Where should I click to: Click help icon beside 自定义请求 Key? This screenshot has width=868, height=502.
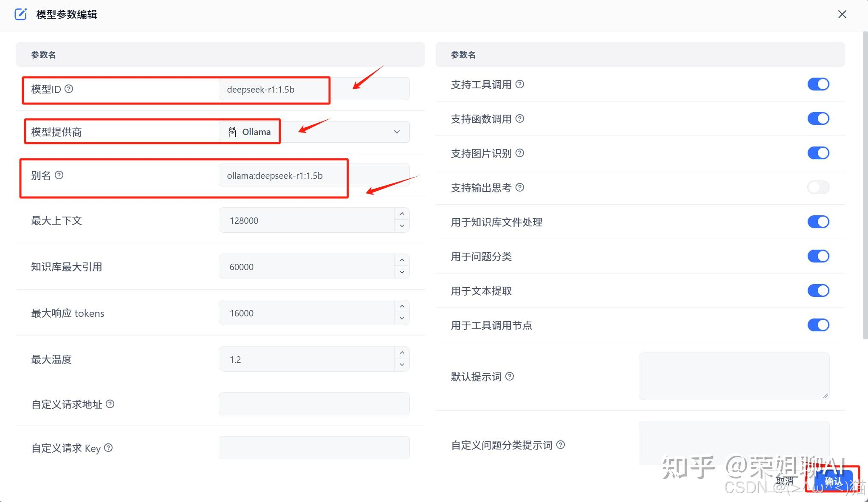click(x=108, y=448)
